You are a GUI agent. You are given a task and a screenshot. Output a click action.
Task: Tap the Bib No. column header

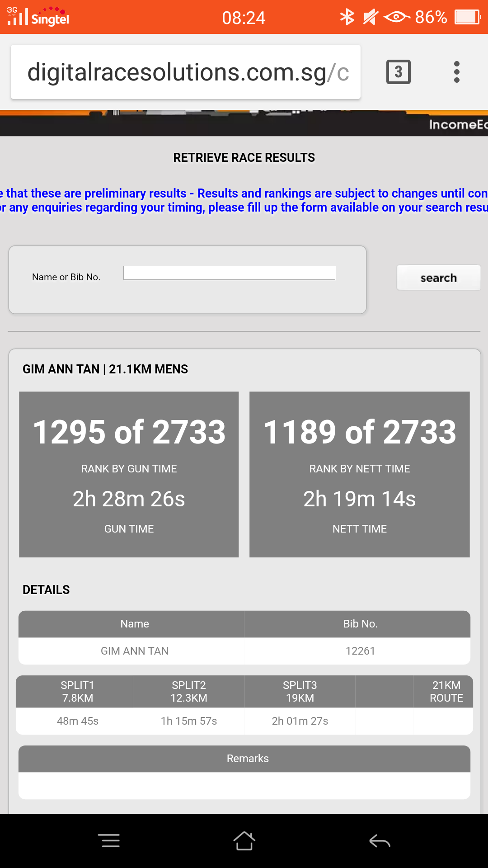(360, 624)
